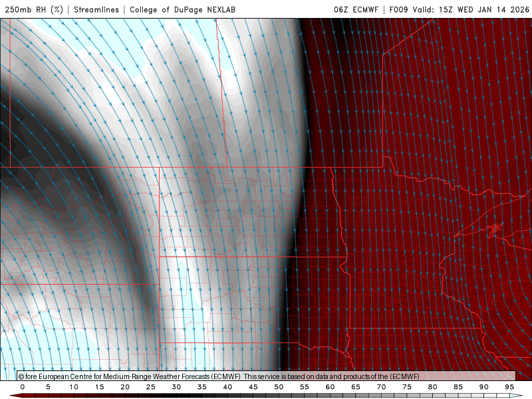Click "Valid: 15Z WED JAN 14 2026" text
The height and width of the screenshot is (399, 532).
coord(471,9)
